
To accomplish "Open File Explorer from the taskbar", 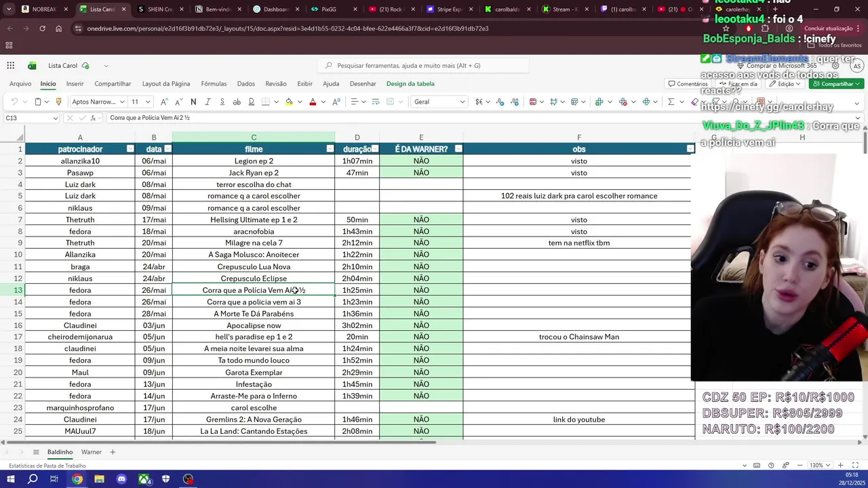I will tap(99, 479).
